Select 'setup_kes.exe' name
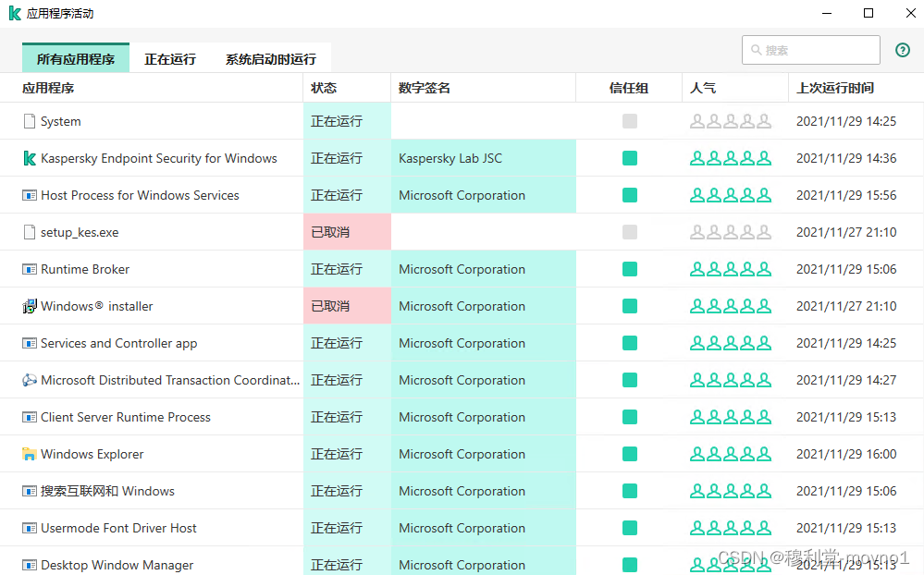This screenshot has height=575, width=924. [80, 232]
